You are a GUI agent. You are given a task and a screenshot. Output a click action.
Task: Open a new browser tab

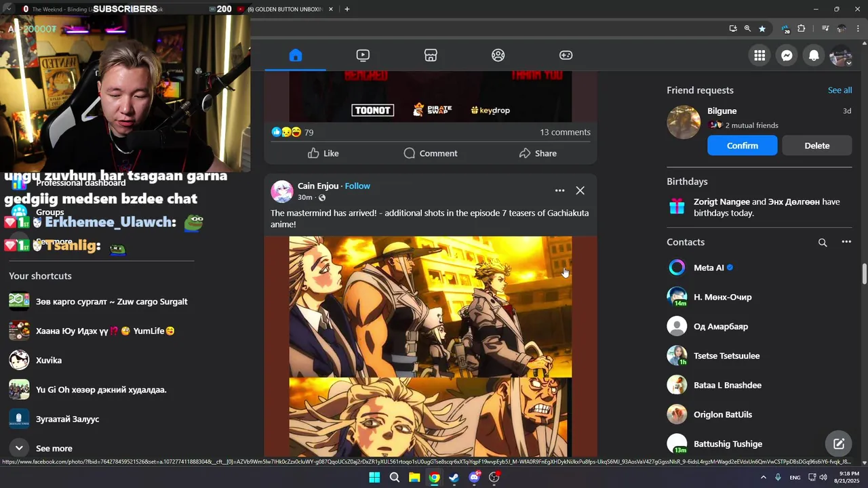click(347, 9)
